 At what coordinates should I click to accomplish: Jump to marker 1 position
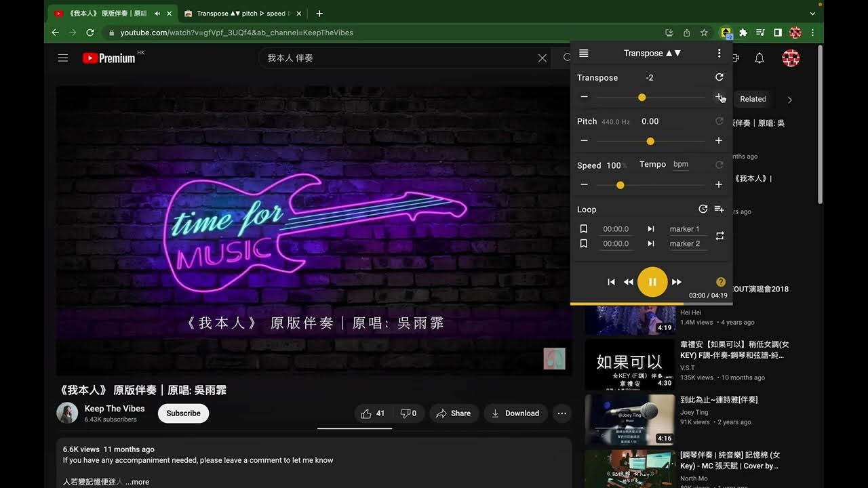tap(651, 229)
